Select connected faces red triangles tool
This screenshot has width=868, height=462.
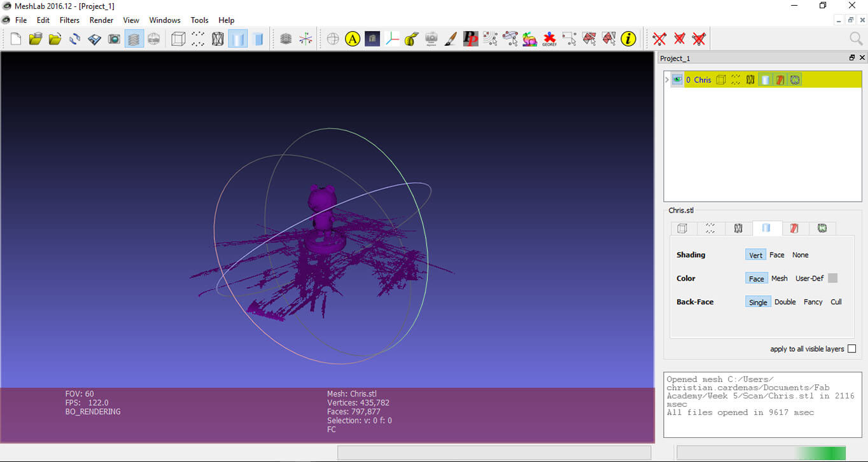(609, 39)
